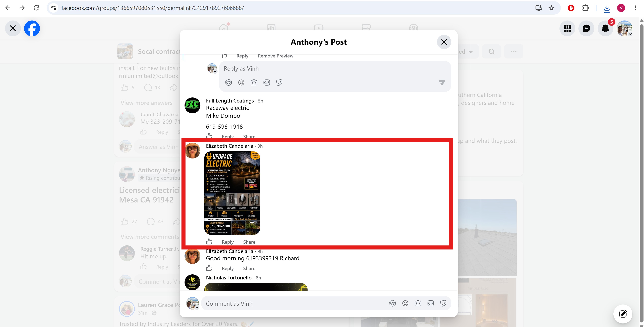Image resolution: width=644 pixels, height=327 pixels.
Task: Bookmark this page with the star icon
Action: pyautogui.click(x=551, y=8)
